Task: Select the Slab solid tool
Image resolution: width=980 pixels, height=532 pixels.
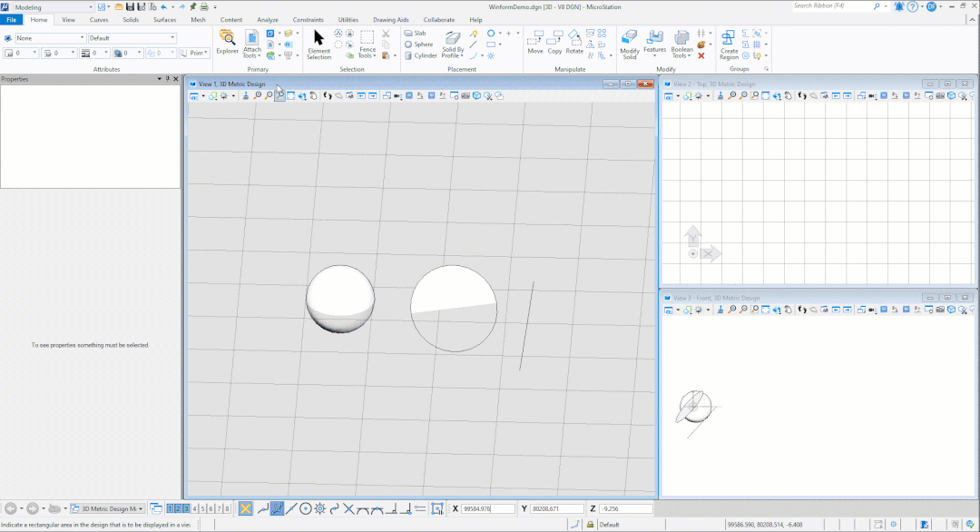Action: [415, 33]
